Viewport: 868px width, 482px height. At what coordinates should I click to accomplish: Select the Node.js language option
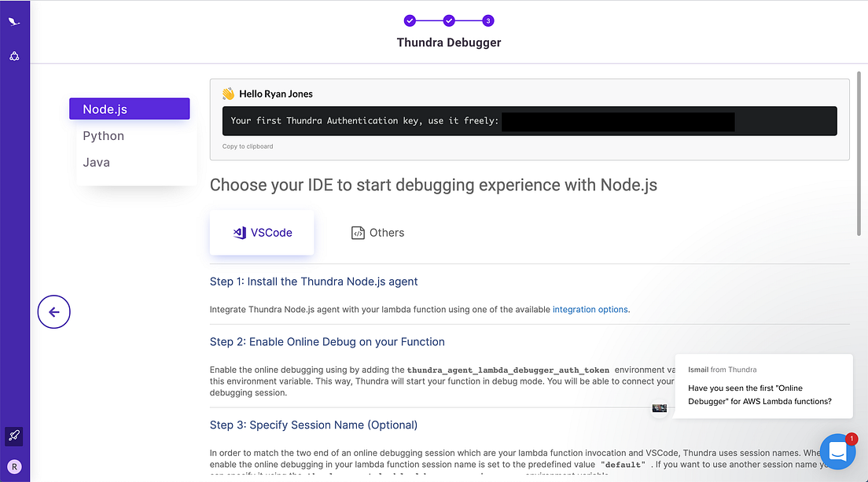[x=104, y=109]
